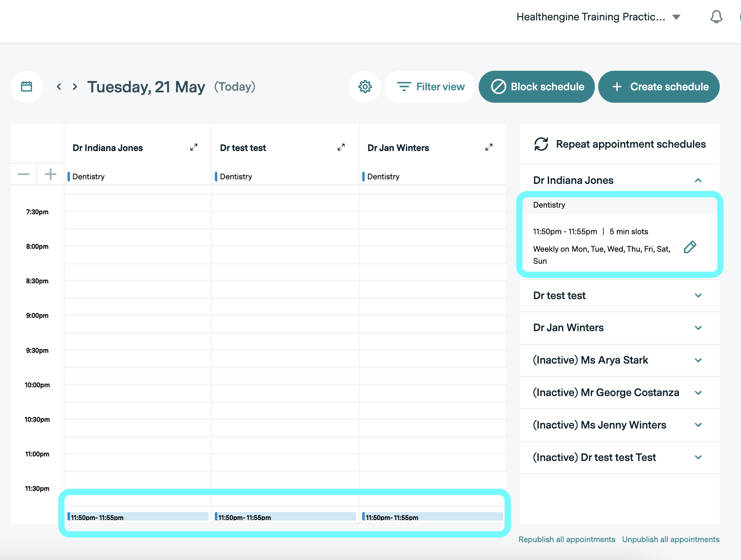Expand Dr test test column view
Viewport: 741px width, 560px height.
[x=341, y=147]
